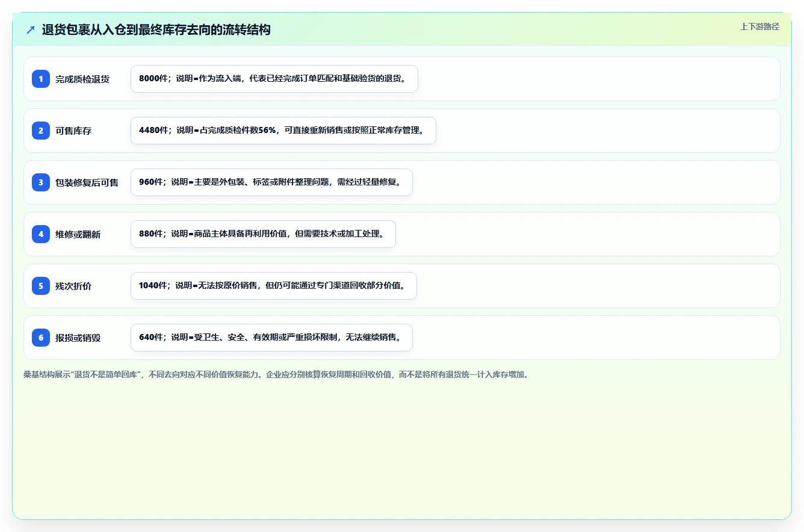Click the footnote starting with 桑基结构展示
804x532 pixels.
pyautogui.click(x=276, y=374)
